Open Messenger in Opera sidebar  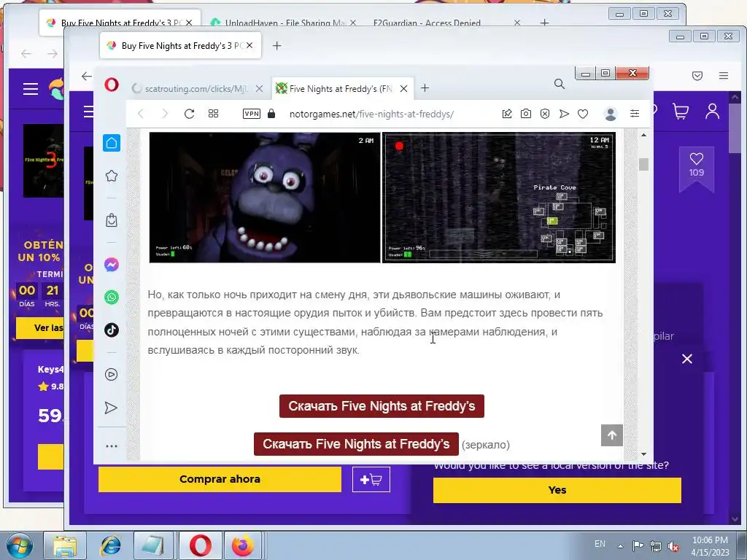click(112, 265)
